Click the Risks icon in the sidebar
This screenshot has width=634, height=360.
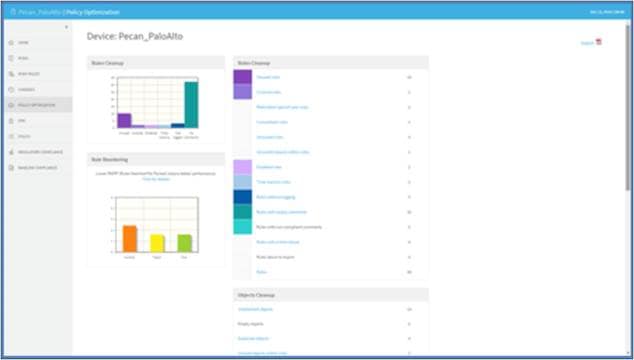(x=11, y=58)
